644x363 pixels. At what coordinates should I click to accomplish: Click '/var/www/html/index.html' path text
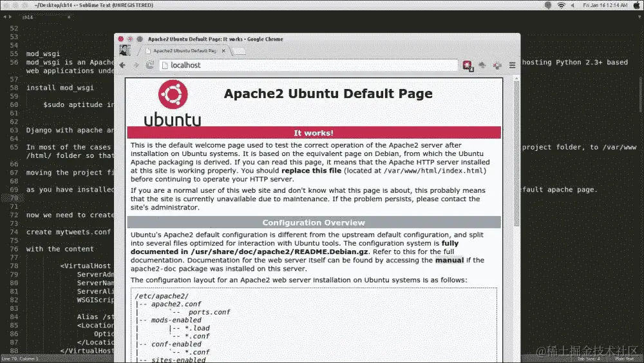[433, 171]
